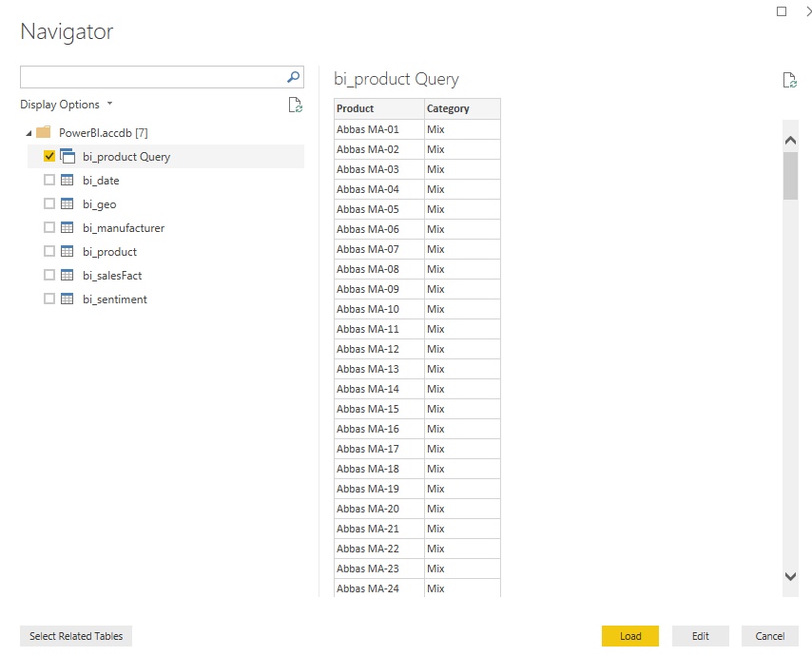Click the Abbas MA-15 cell
This screenshot has width=812, height=656.
click(379, 409)
